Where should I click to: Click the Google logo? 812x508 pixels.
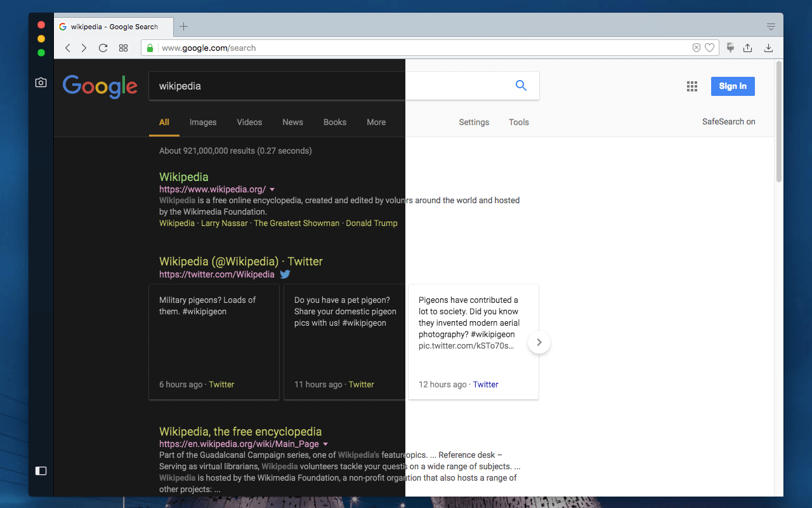click(x=100, y=86)
